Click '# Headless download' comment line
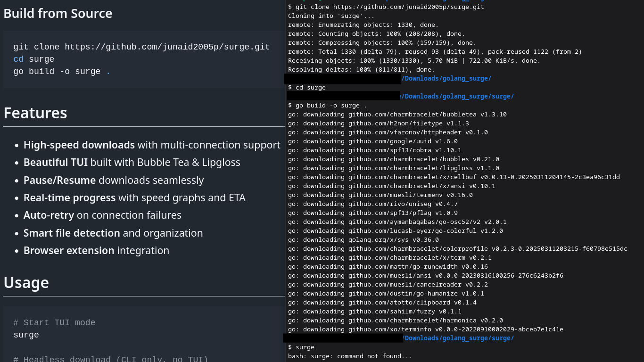 pyautogui.click(x=111, y=359)
